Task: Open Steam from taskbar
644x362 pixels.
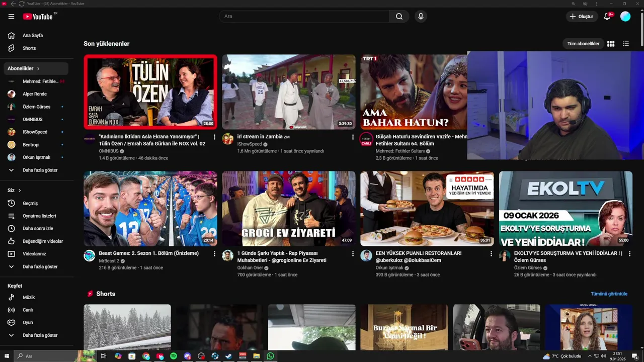Action: tap(229, 356)
